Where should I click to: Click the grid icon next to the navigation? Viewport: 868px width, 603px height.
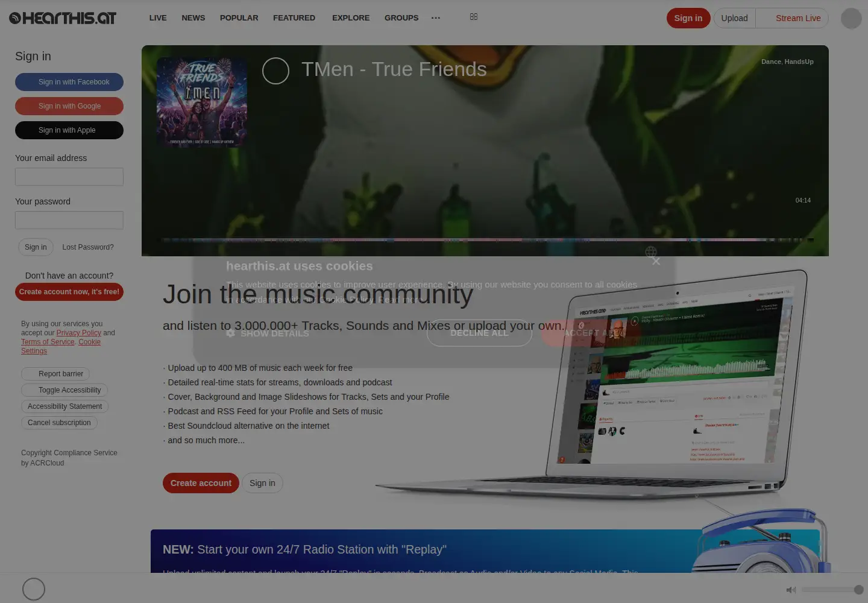pos(474,17)
